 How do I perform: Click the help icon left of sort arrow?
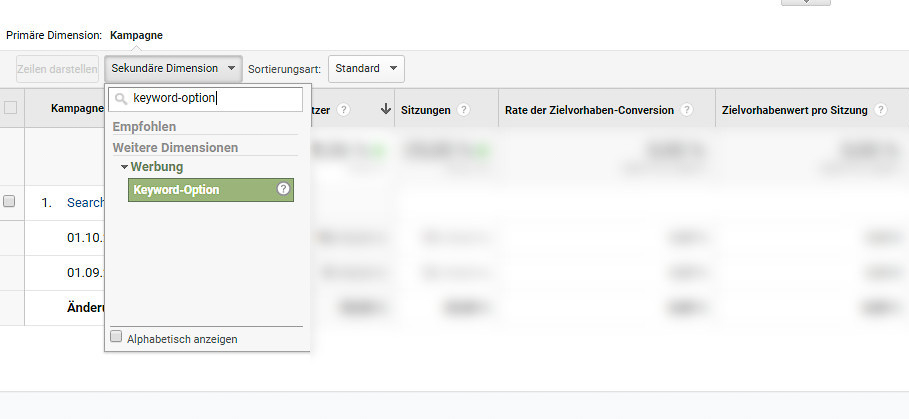tap(343, 110)
